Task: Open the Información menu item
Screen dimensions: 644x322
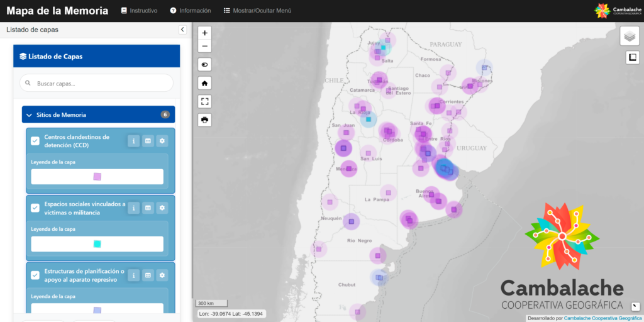Action: (x=190, y=11)
